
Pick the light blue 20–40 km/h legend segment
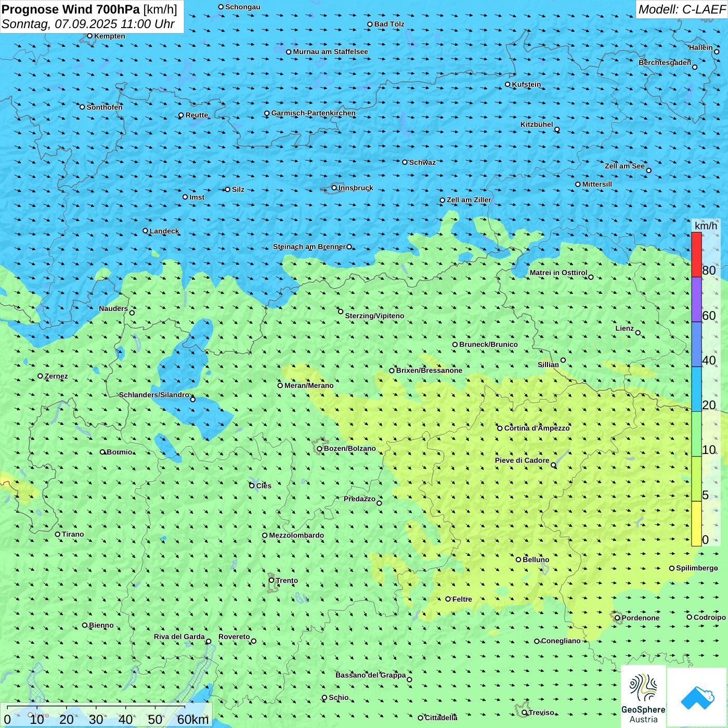tap(696, 389)
